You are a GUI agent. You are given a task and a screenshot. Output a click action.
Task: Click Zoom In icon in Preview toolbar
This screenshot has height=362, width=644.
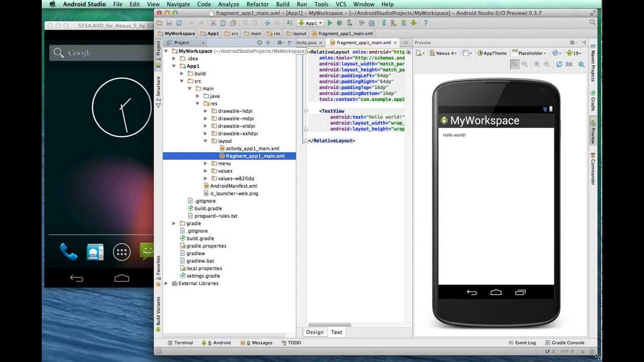point(537,64)
